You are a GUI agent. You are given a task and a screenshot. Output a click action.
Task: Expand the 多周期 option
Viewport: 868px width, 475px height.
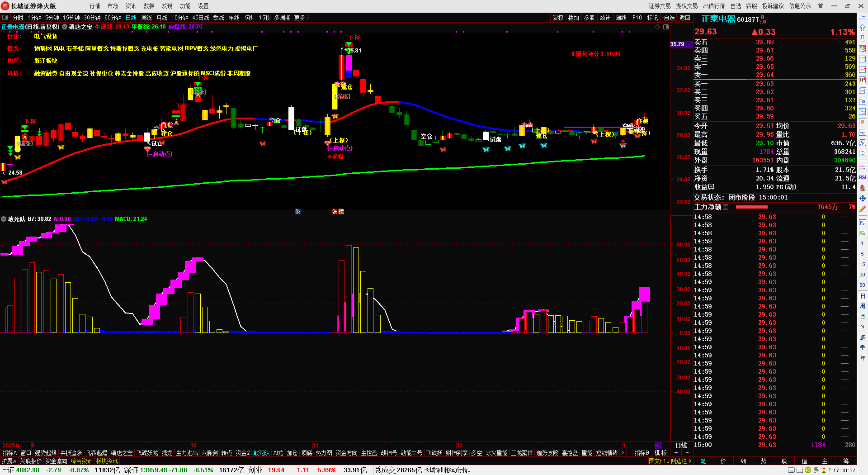[x=282, y=18]
